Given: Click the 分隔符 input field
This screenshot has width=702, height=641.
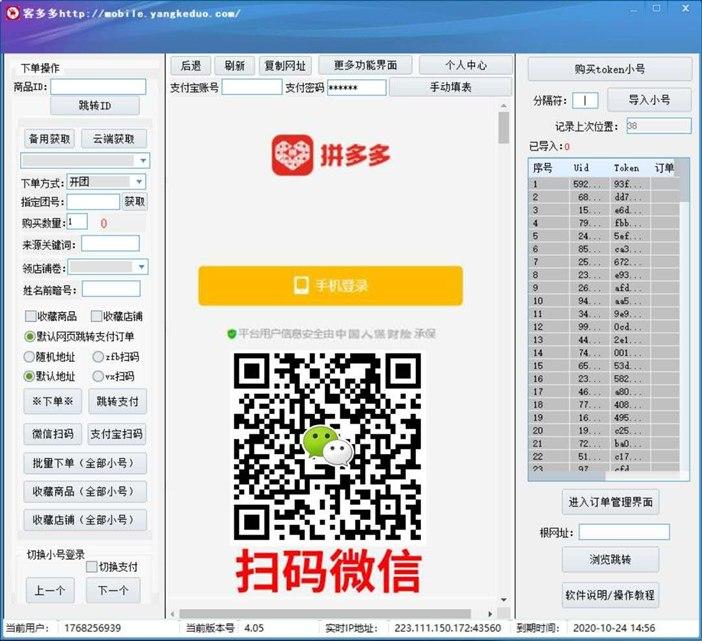Looking at the screenshot, I should [x=585, y=100].
